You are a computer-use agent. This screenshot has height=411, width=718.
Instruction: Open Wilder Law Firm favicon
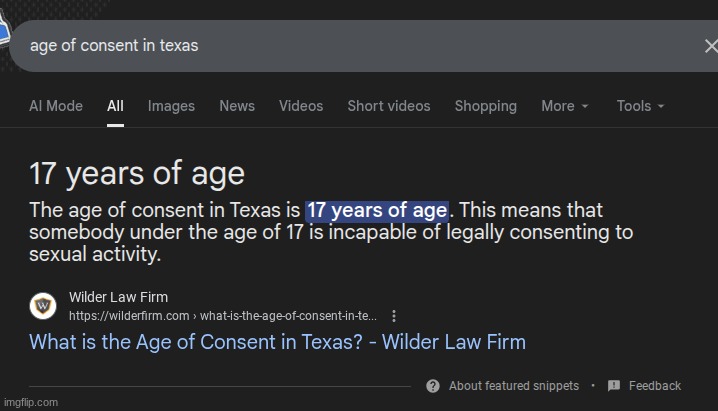point(43,306)
